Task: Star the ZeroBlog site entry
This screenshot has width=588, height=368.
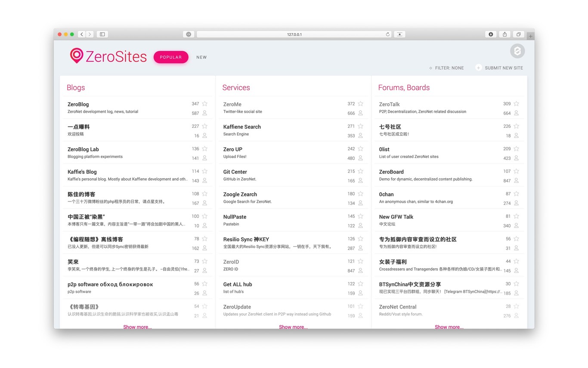Action: click(x=205, y=104)
